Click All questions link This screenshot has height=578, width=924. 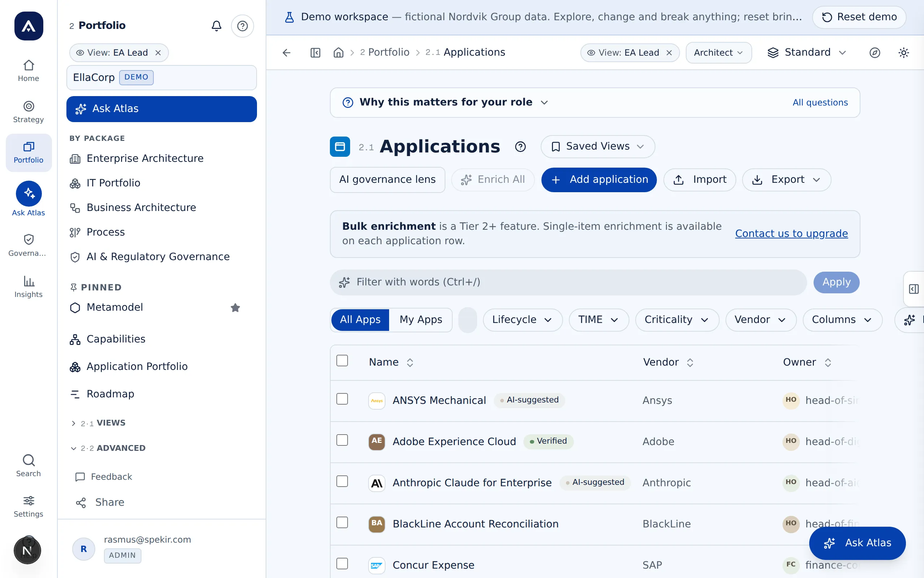(x=820, y=103)
